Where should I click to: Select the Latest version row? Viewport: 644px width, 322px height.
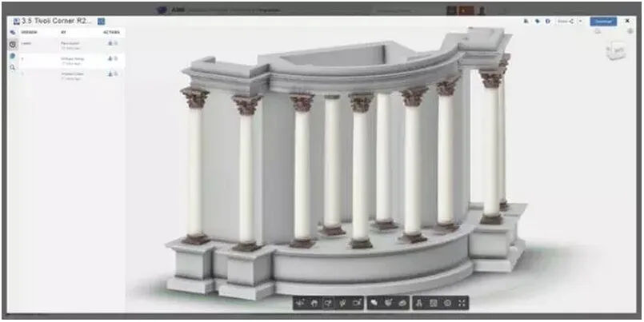pyautogui.click(x=72, y=45)
